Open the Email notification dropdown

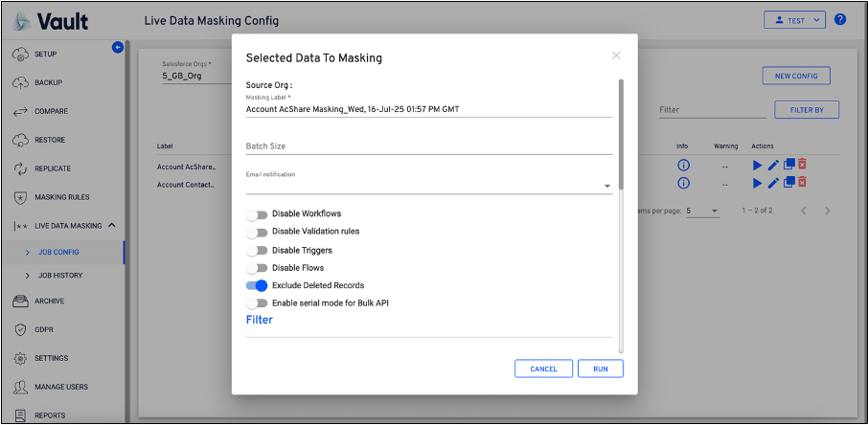[607, 187]
